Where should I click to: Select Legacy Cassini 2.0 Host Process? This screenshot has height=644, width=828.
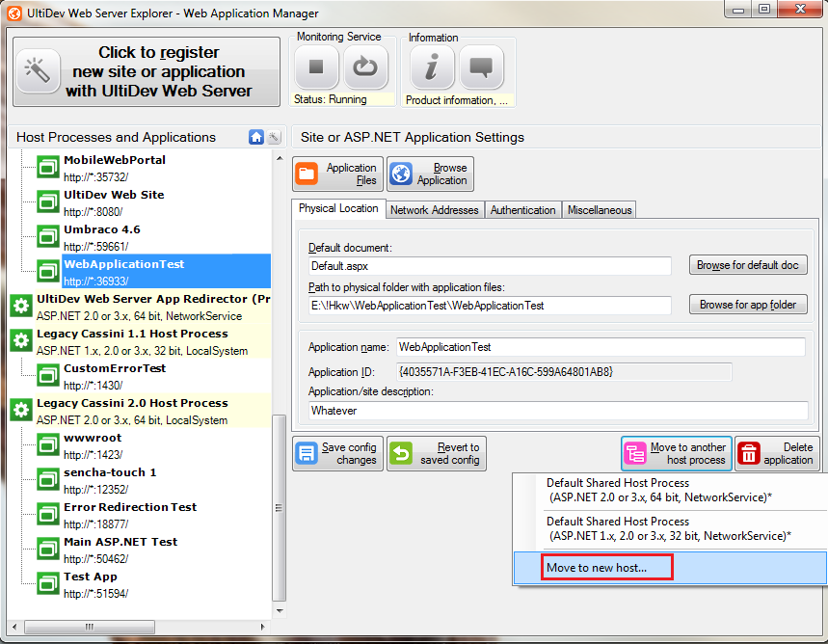point(142,411)
